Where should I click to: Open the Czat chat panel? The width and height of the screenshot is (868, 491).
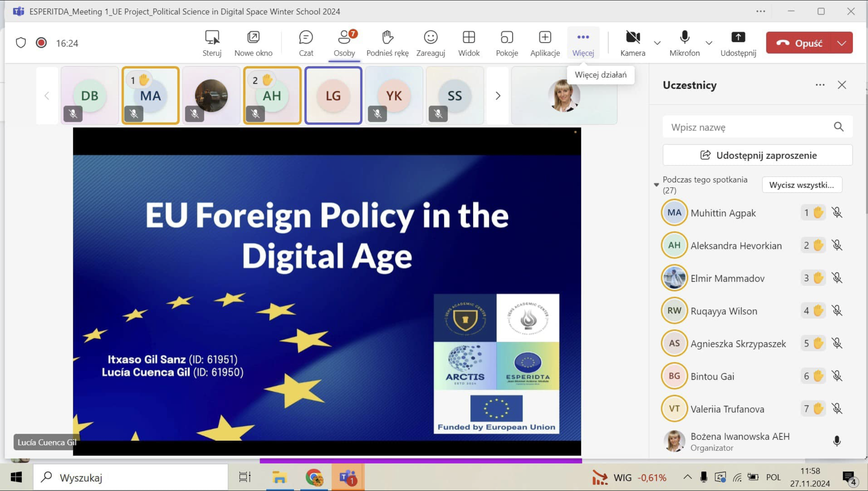pos(305,43)
